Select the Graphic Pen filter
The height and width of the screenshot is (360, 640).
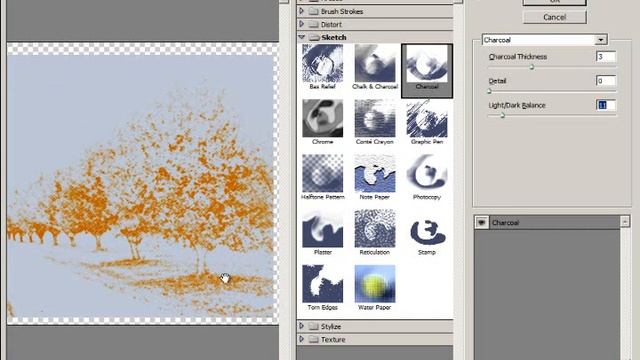click(x=427, y=118)
